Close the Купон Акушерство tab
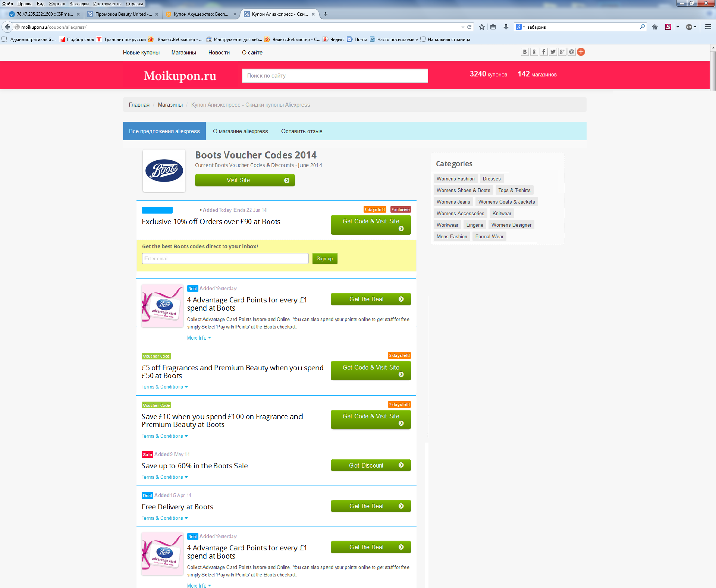716x588 pixels. (235, 14)
